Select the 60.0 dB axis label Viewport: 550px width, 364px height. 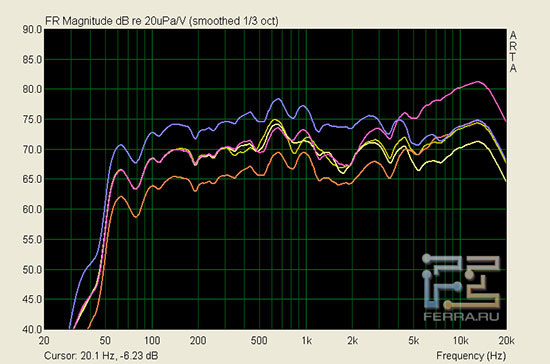(x=32, y=209)
